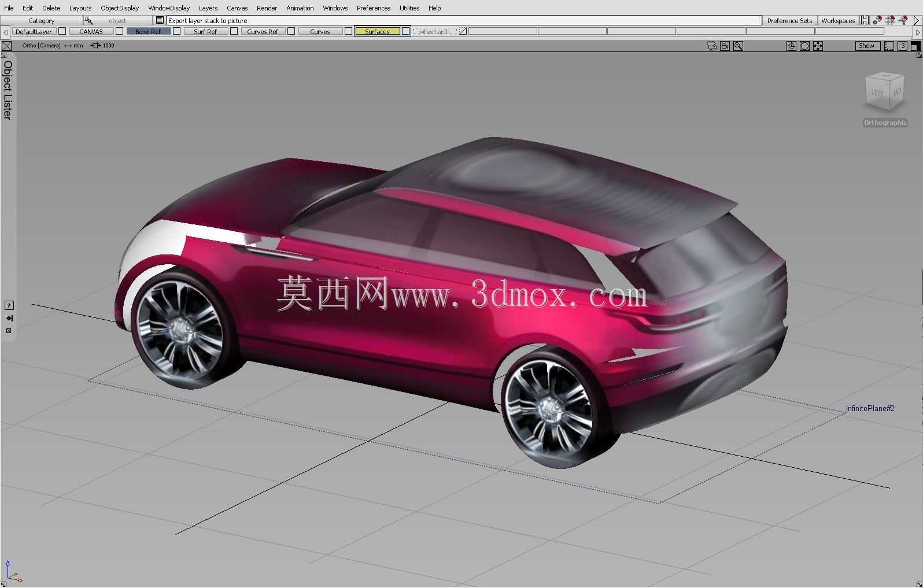Click the WheelArch layer button
The image size is (923, 588).
[435, 31]
